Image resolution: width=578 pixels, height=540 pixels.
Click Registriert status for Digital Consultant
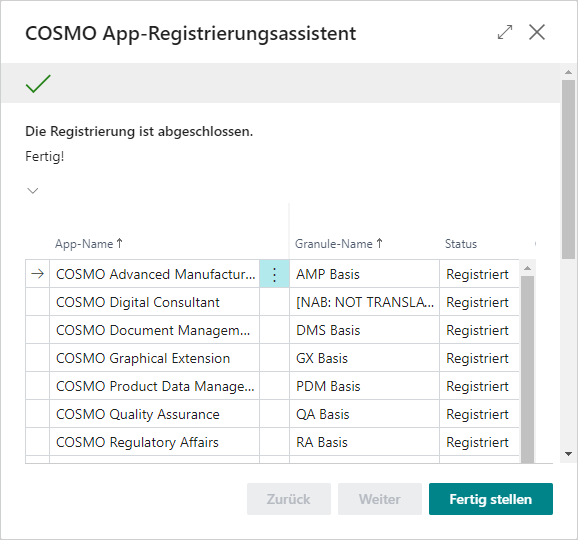click(x=479, y=302)
